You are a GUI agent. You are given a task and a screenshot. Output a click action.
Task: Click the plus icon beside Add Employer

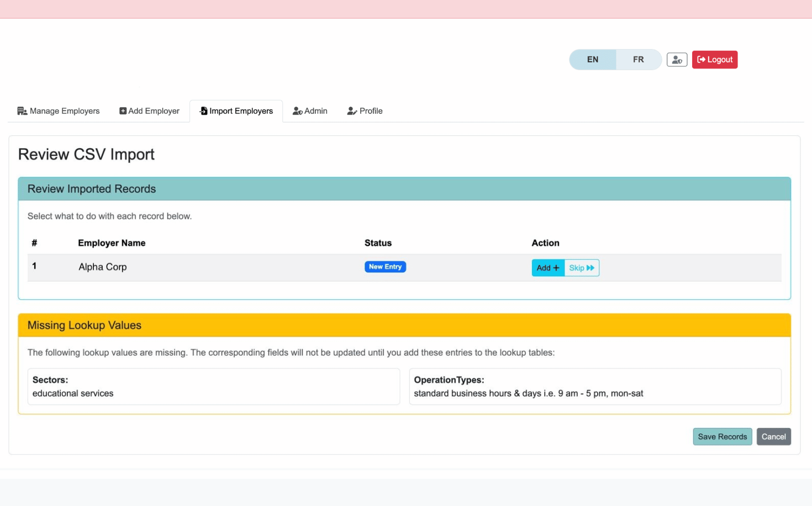[x=123, y=110]
